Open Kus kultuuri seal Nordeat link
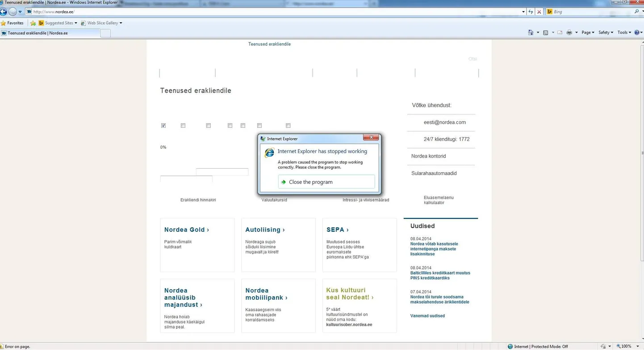Viewport: 644px width, 350px height. coord(350,293)
